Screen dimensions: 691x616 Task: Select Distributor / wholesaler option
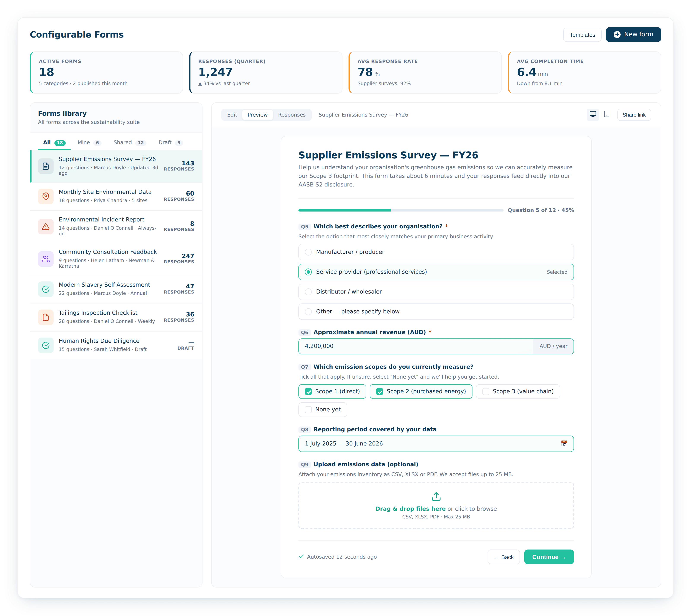[436, 291]
